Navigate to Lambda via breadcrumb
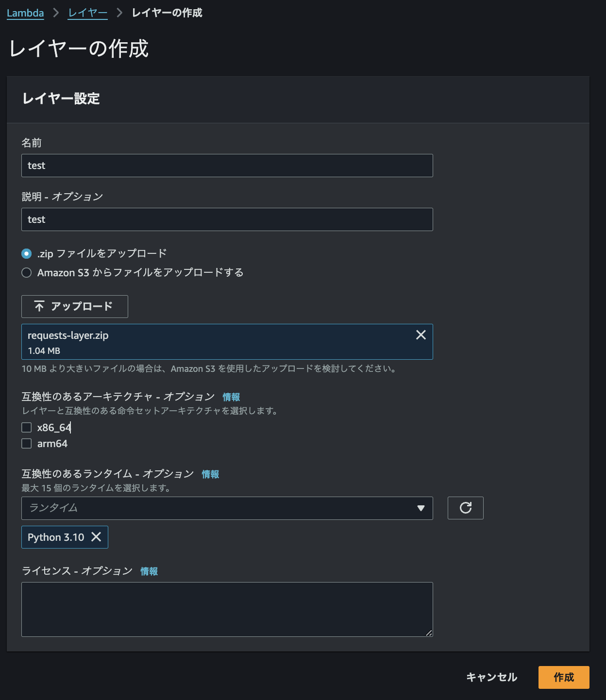 (x=25, y=13)
